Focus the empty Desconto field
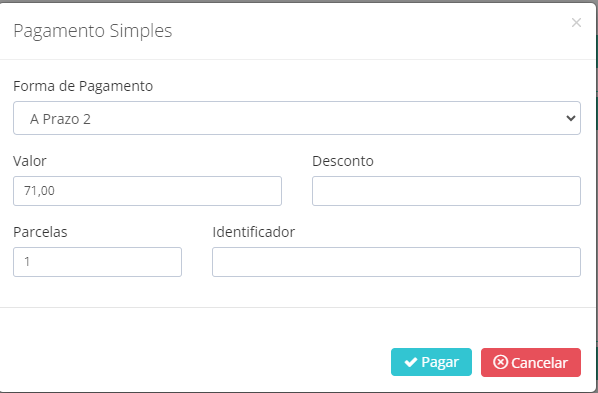 click(x=446, y=191)
